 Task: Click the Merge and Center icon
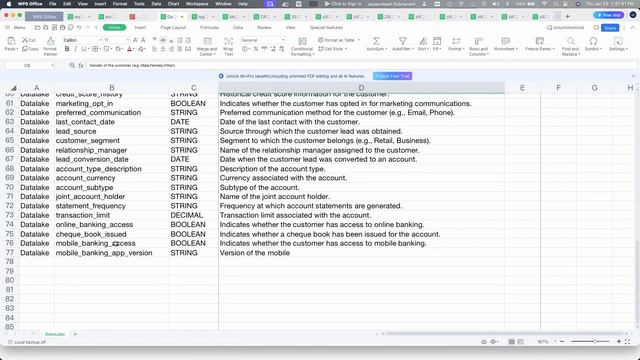207,41
